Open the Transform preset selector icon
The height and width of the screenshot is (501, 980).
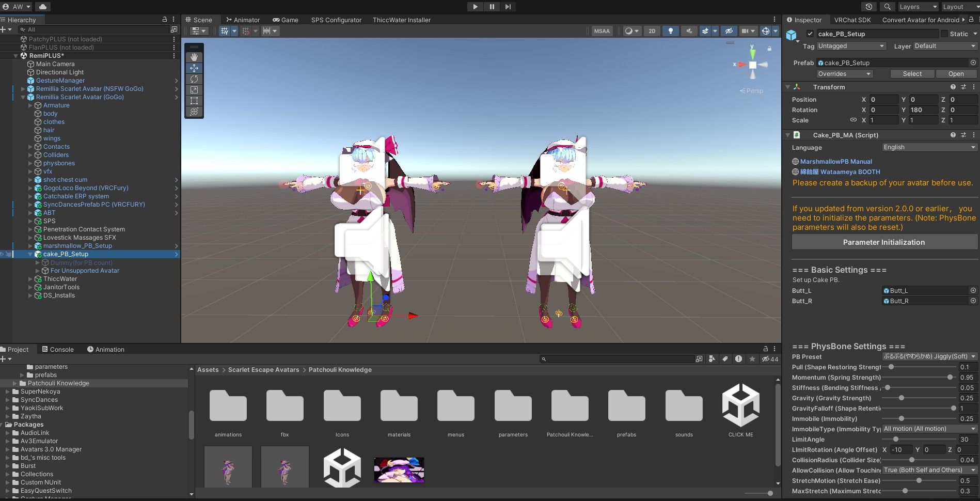click(x=963, y=87)
